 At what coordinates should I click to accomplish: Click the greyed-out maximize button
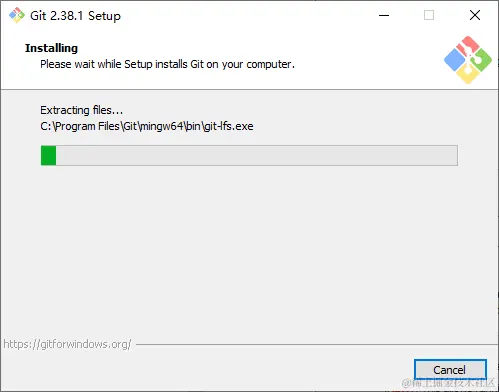(429, 15)
